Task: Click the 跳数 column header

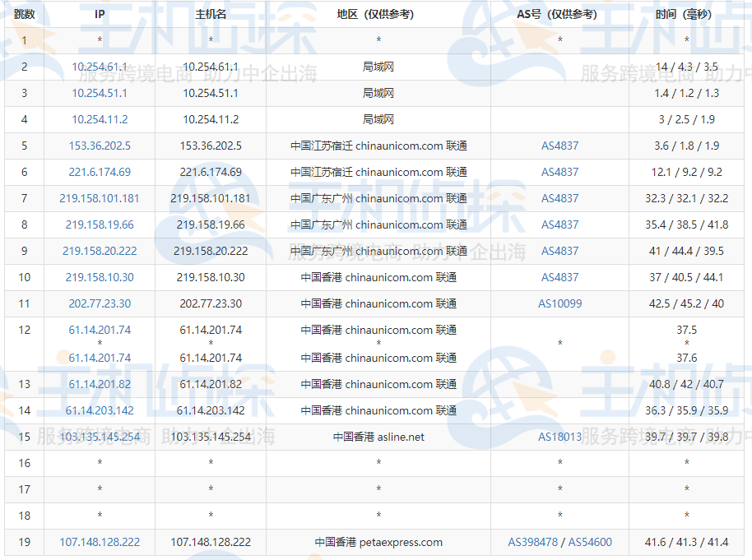Action: click(22, 13)
